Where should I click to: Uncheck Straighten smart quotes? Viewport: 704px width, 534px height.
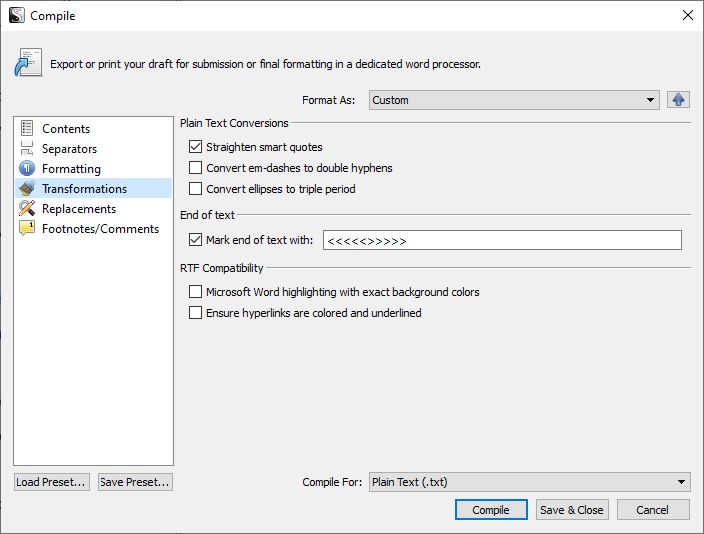195,147
